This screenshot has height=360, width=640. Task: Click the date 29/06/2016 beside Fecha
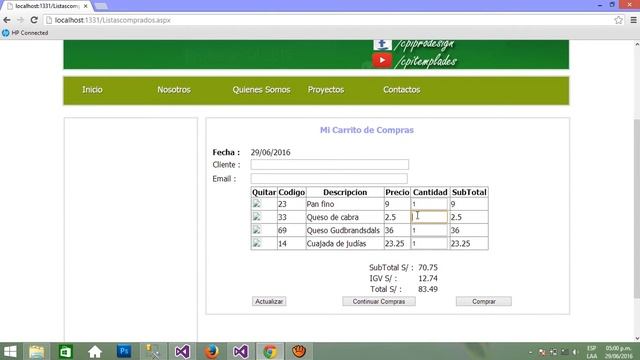click(271, 152)
